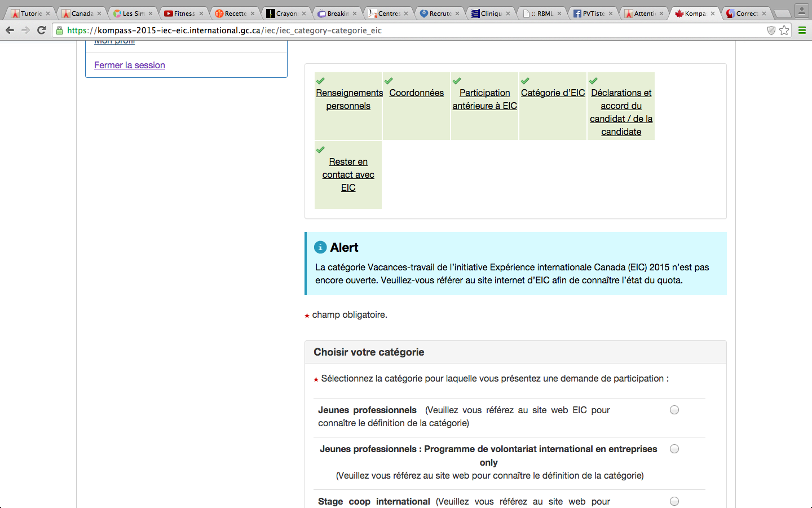Bookmark page using the star icon

coord(784,30)
